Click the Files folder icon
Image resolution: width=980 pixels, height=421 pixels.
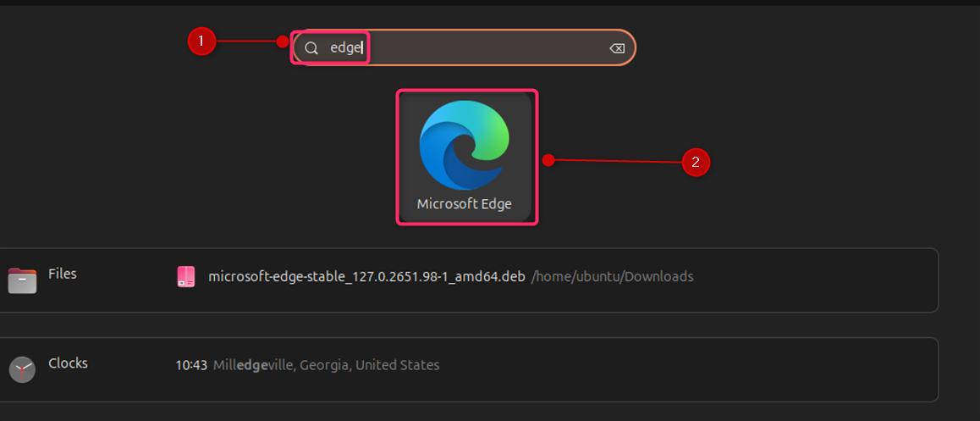pyautogui.click(x=23, y=279)
